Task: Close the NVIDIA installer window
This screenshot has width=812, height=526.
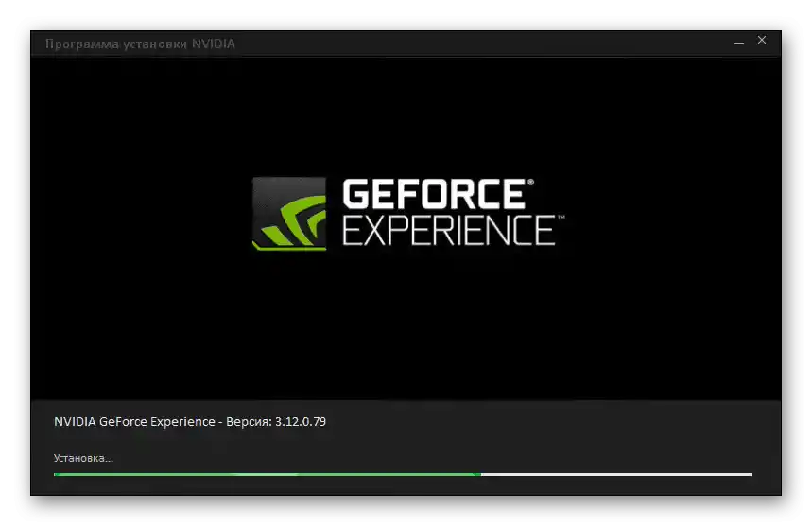Action: point(762,41)
